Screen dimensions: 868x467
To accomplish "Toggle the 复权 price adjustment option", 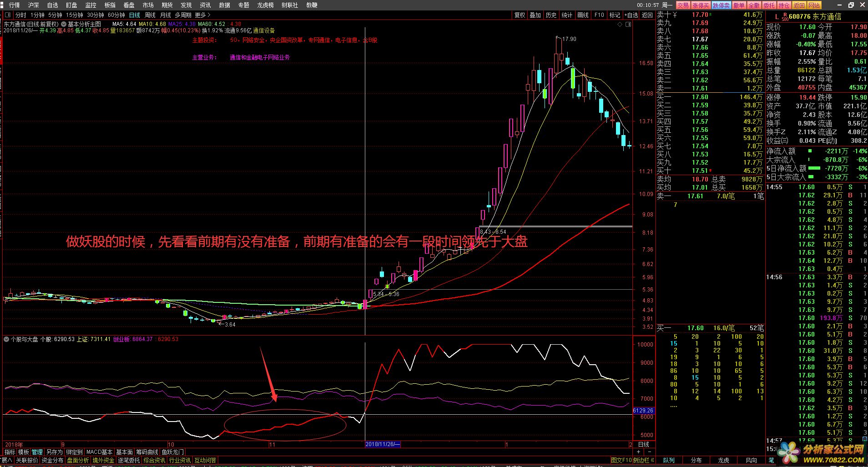I will 520,15.
